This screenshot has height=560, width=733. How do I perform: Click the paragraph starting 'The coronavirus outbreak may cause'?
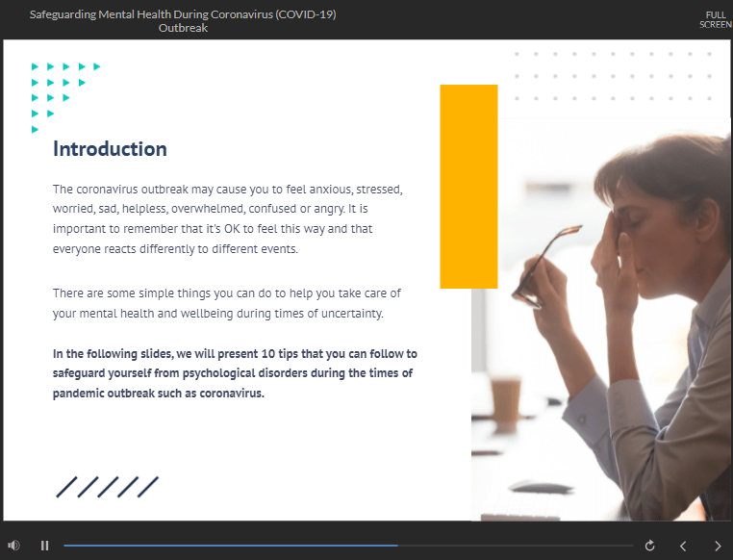(228, 218)
